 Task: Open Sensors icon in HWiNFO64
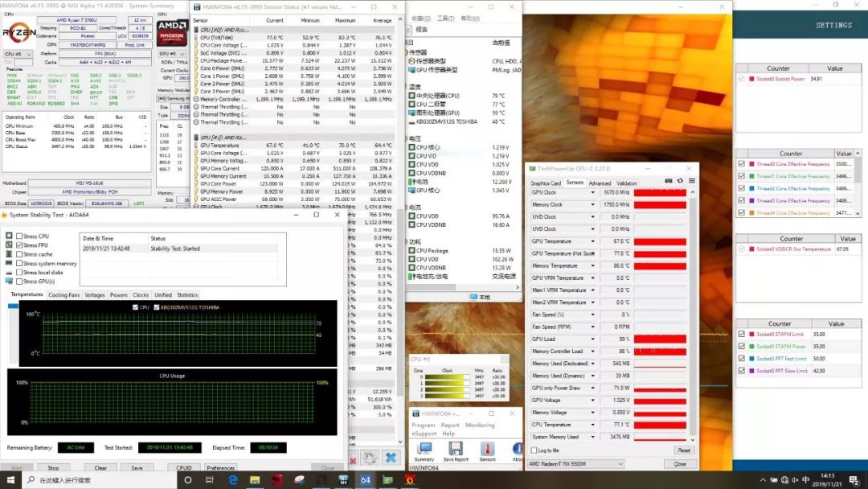[487, 448]
